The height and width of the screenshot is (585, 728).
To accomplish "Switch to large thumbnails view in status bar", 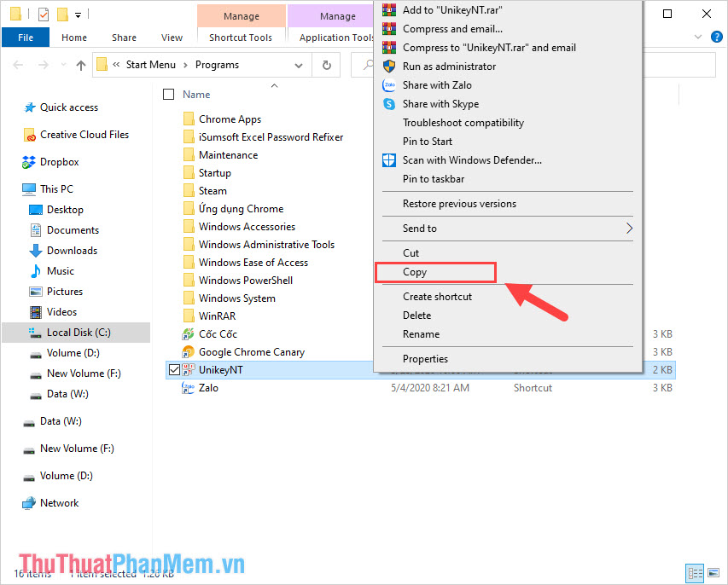I will 714,573.
